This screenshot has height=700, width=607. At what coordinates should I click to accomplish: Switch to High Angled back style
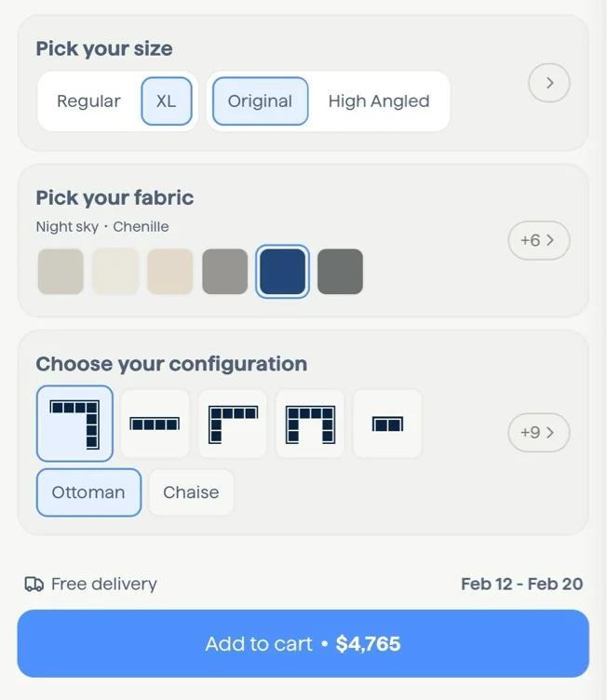click(379, 101)
